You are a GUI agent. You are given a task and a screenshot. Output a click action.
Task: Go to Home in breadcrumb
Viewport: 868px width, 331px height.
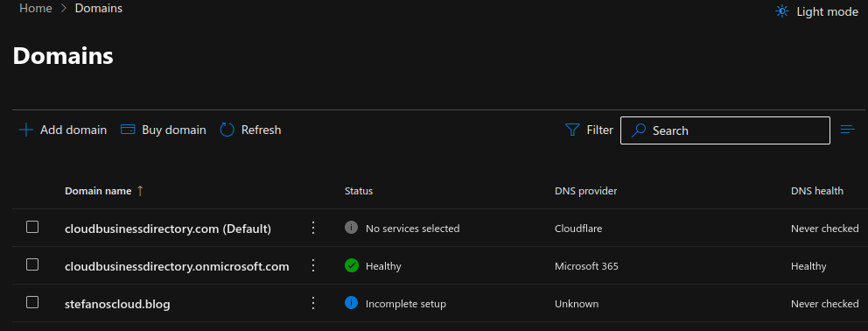(35, 8)
